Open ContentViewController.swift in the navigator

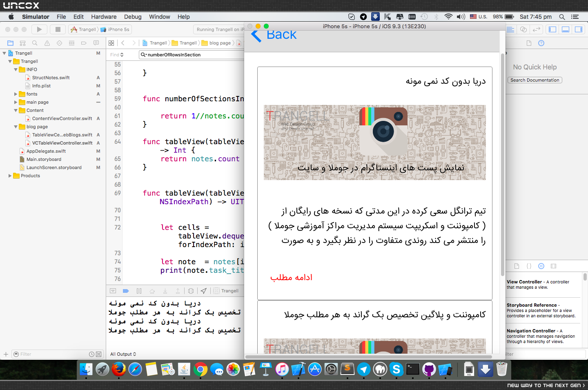pyautogui.click(x=62, y=118)
